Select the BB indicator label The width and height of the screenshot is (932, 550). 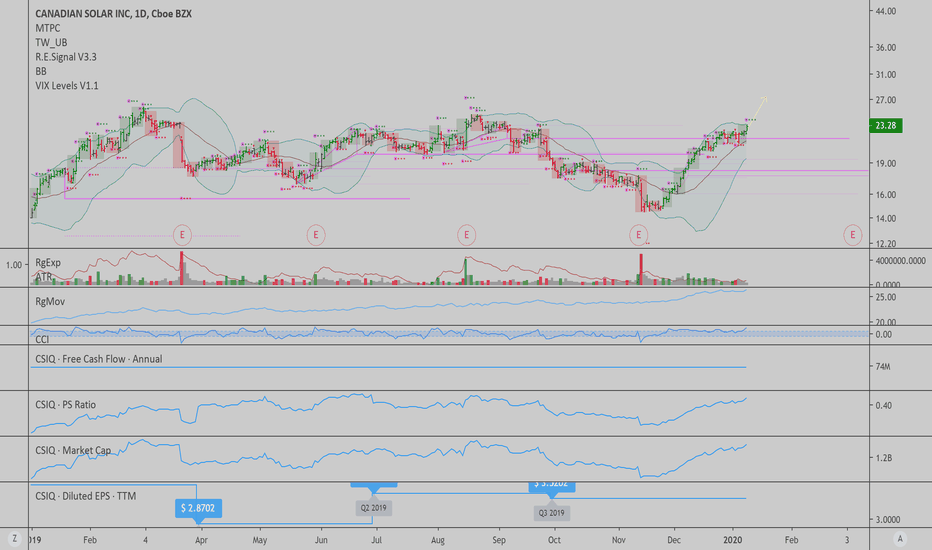tap(40, 71)
